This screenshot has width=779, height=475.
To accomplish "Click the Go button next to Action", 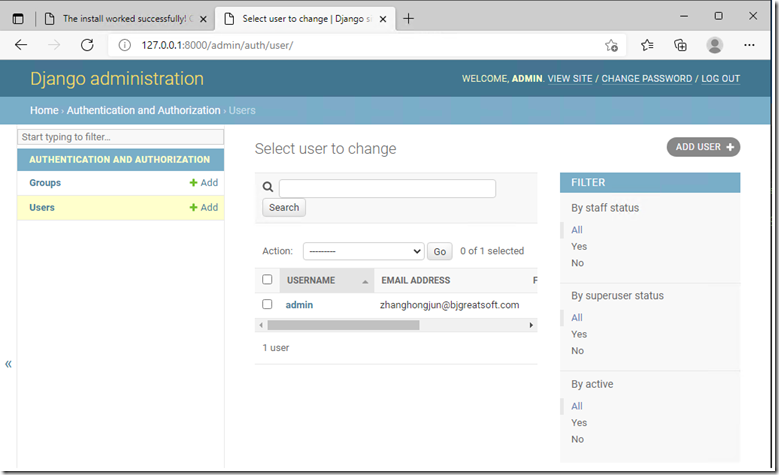I will [x=440, y=251].
